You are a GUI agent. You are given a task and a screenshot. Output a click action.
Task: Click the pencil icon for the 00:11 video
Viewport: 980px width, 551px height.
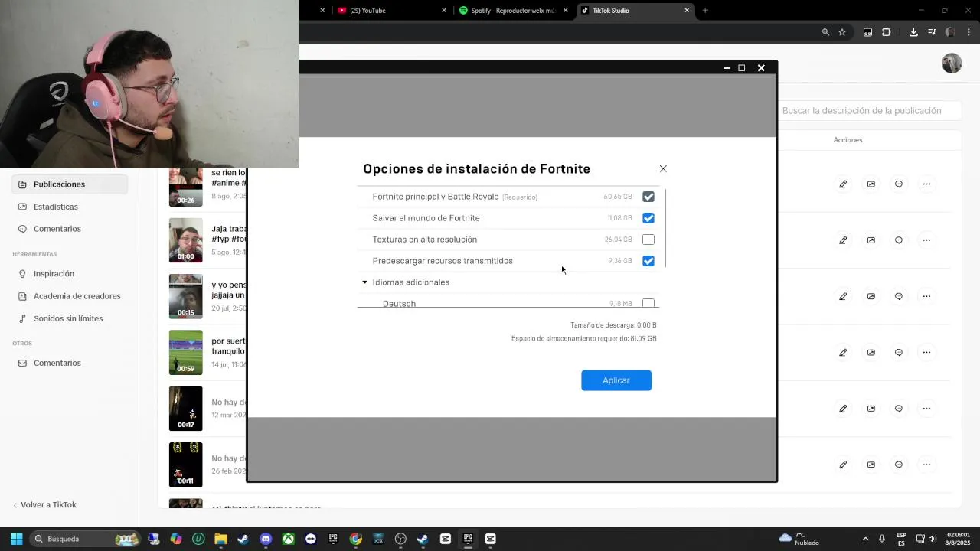[x=843, y=465]
